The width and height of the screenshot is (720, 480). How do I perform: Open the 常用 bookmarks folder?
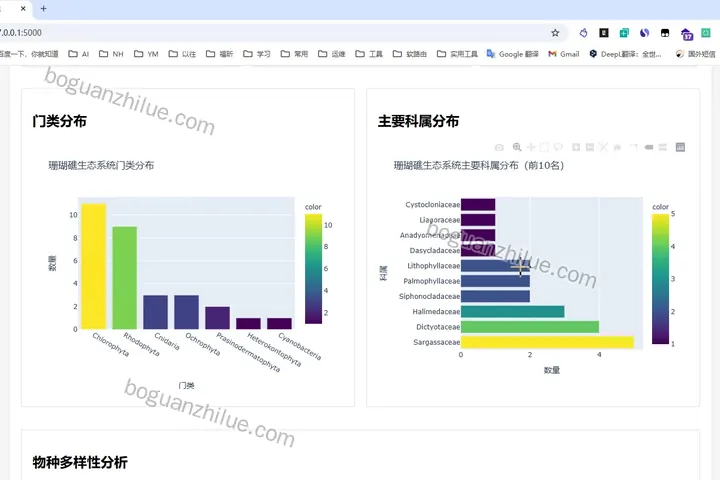[294, 54]
